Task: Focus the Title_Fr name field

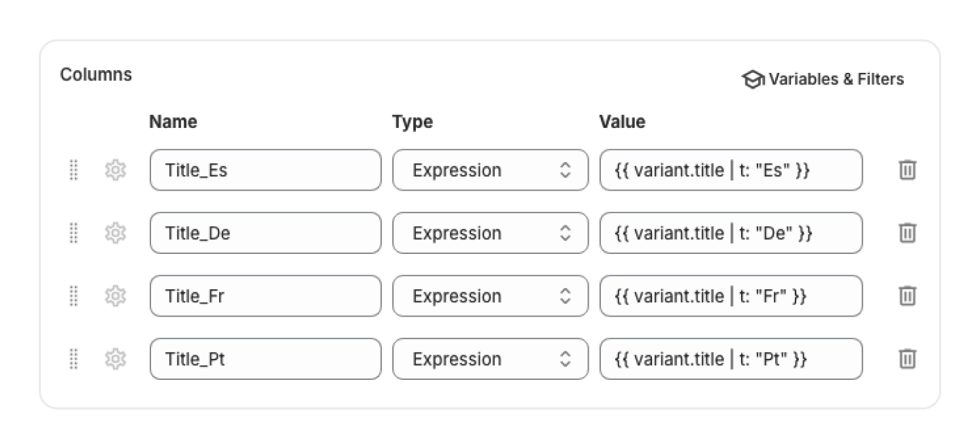Action: tap(265, 296)
